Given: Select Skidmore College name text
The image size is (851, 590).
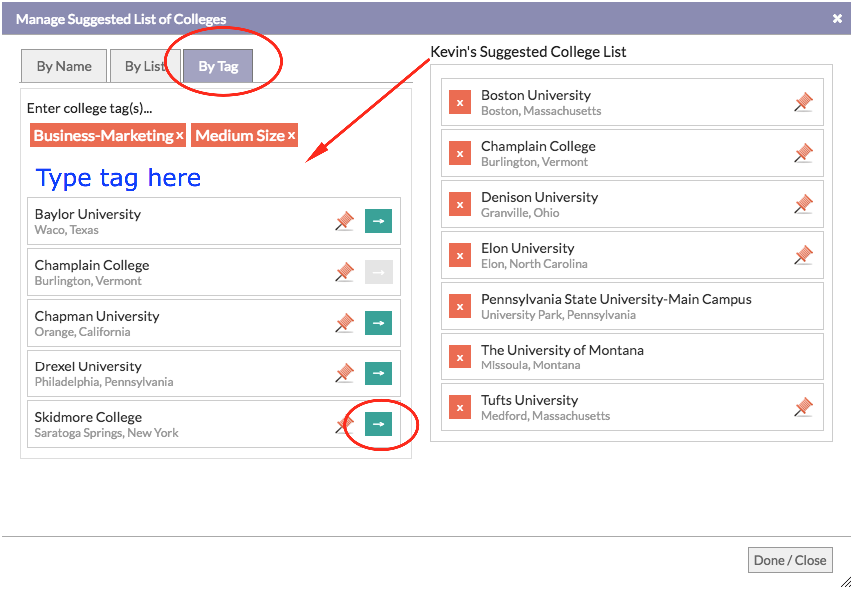Looking at the screenshot, I should point(88,417).
